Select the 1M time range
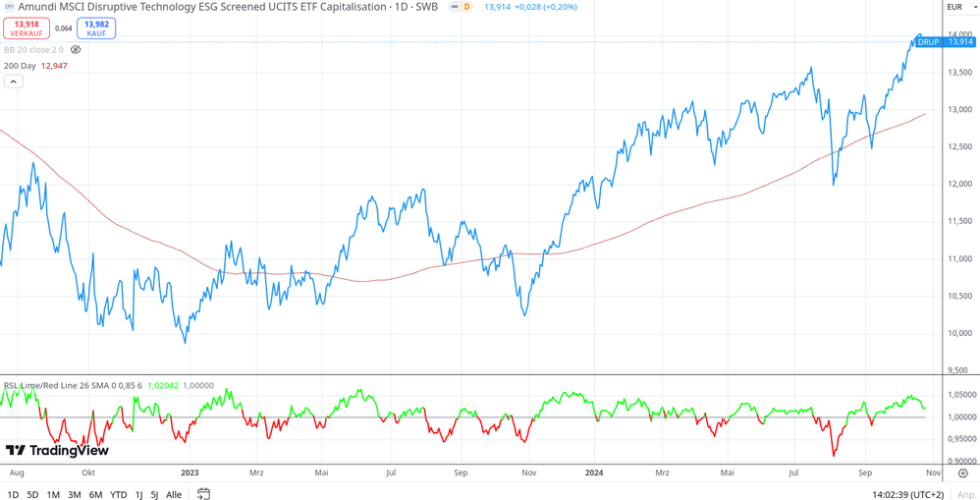 (x=53, y=494)
